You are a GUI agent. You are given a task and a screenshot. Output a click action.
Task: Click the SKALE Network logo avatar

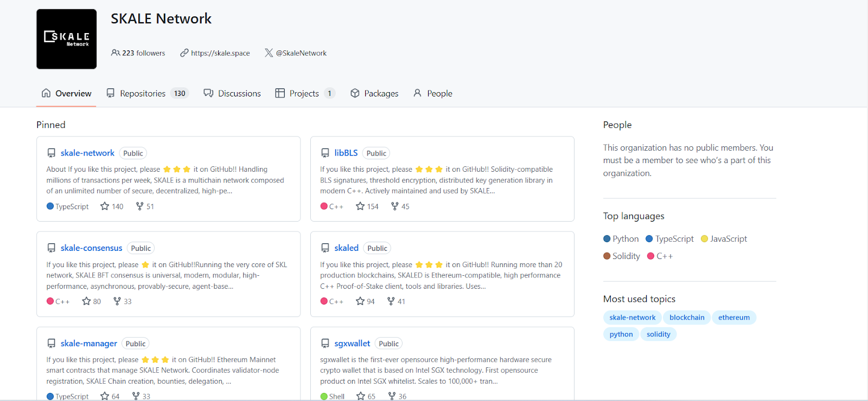click(66, 39)
